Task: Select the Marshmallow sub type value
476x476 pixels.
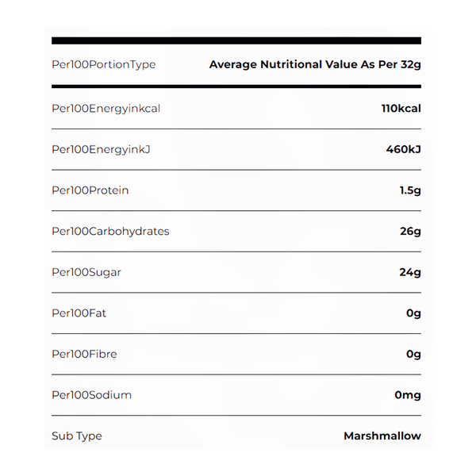Action: [x=382, y=436]
